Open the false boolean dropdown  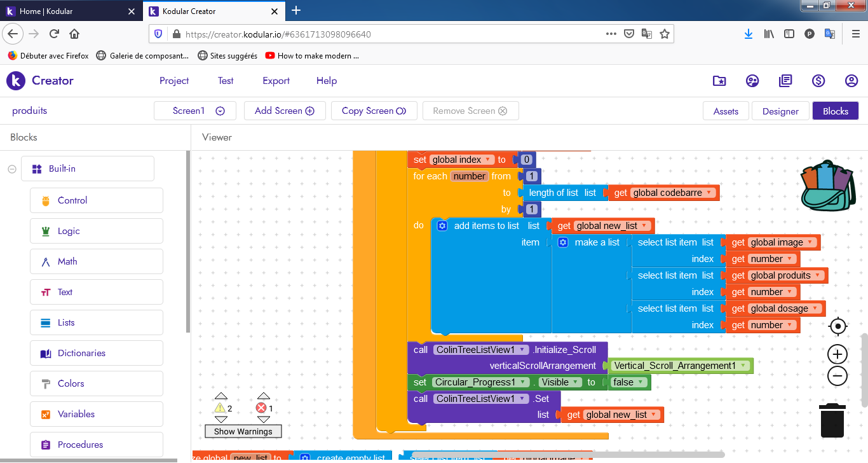[641, 382]
